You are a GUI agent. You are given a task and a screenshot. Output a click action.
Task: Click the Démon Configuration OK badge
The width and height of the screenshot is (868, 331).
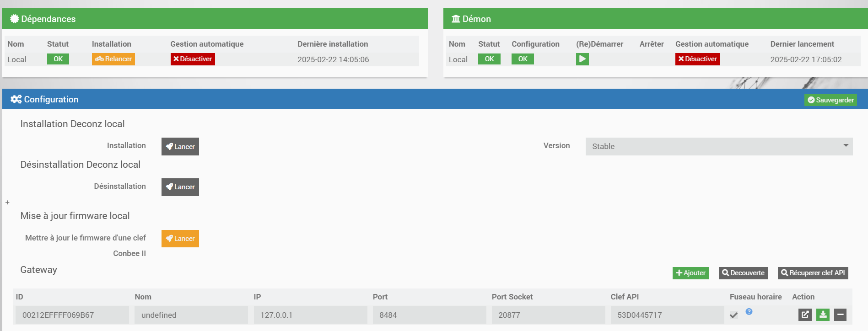(x=523, y=59)
